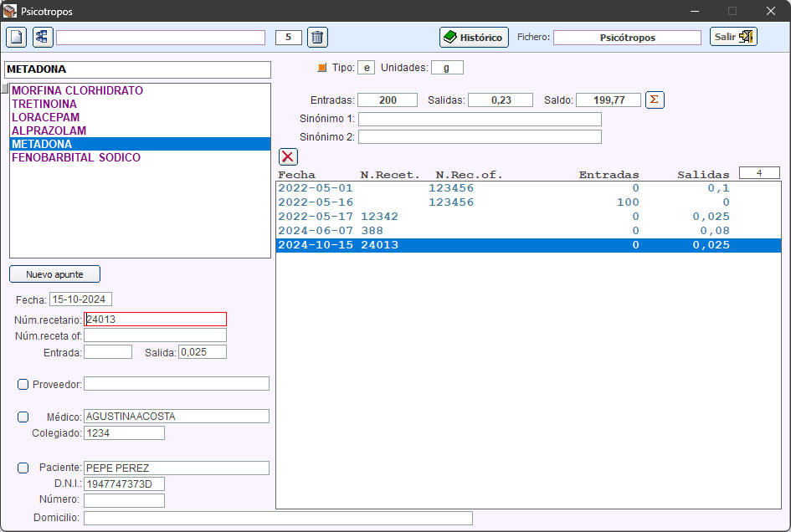Viewport: 791px width, 532px height.
Task: Open the Histórico book button
Action: coord(474,38)
